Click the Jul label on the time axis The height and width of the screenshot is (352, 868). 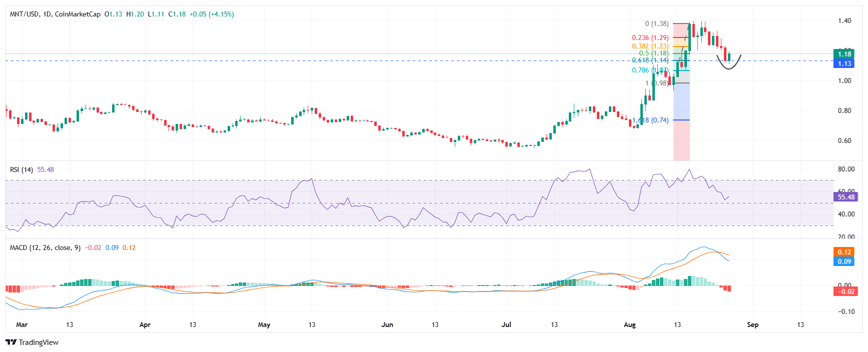click(506, 324)
